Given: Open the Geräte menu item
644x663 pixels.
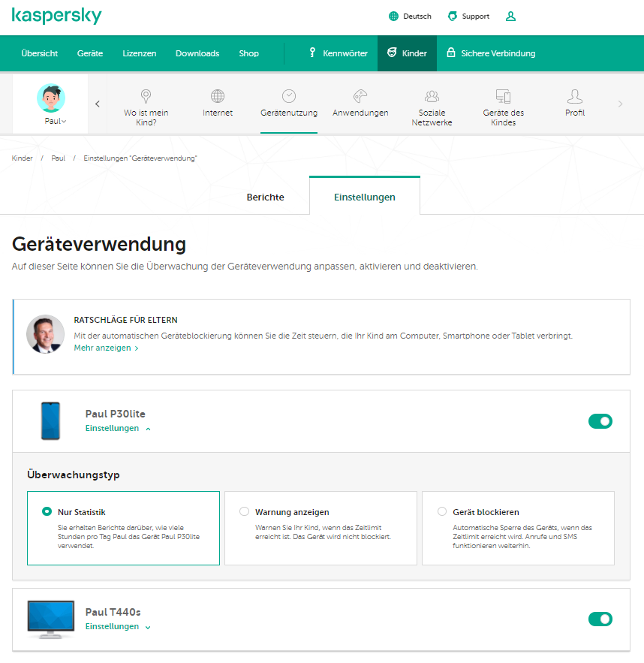Looking at the screenshot, I should [x=90, y=53].
